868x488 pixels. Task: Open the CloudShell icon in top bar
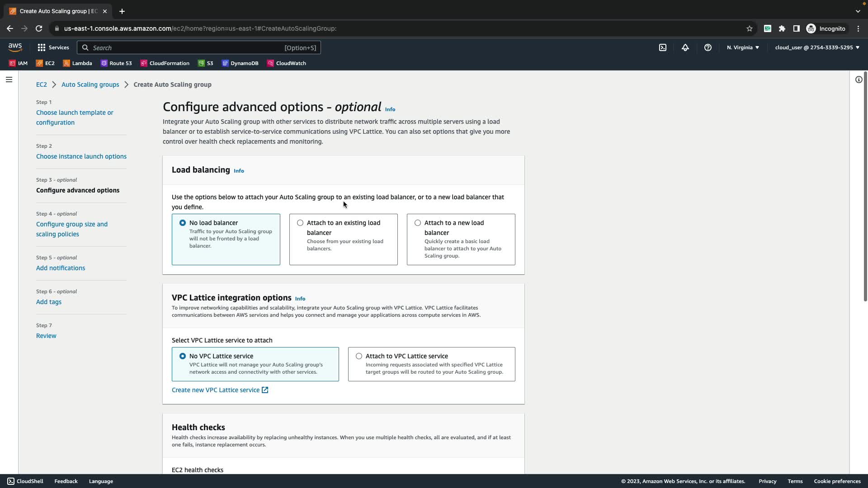point(663,47)
